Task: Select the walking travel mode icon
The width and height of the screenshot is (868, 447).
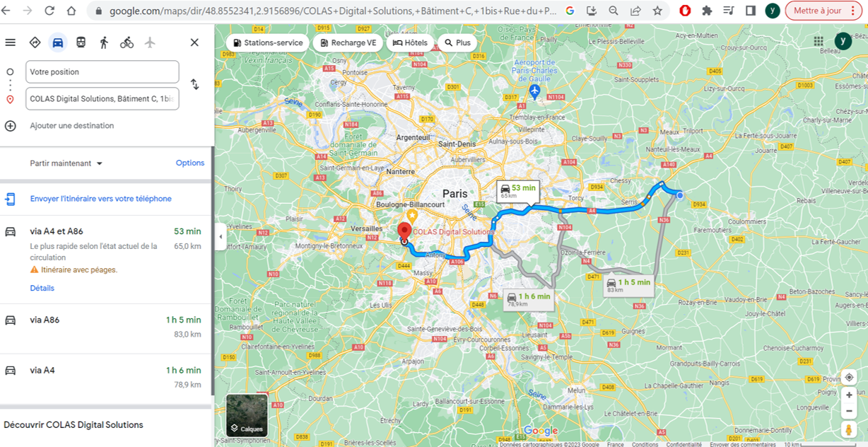Action: (x=104, y=42)
